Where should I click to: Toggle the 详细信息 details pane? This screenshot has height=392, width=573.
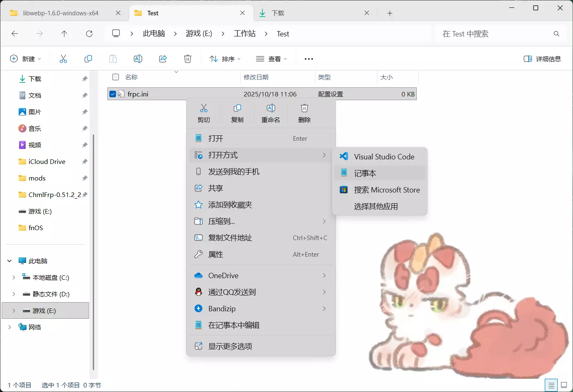[x=542, y=59]
